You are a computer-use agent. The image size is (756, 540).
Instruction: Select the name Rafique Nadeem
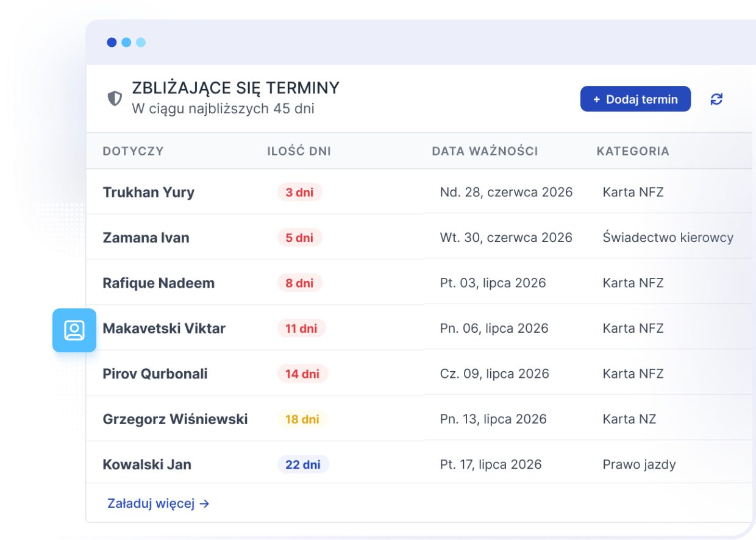click(x=159, y=283)
